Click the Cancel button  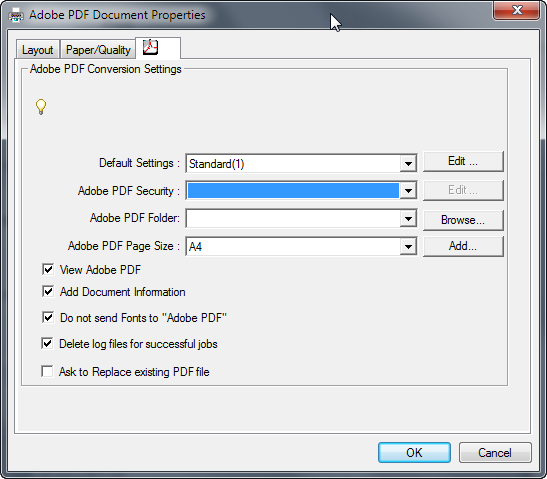point(495,452)
